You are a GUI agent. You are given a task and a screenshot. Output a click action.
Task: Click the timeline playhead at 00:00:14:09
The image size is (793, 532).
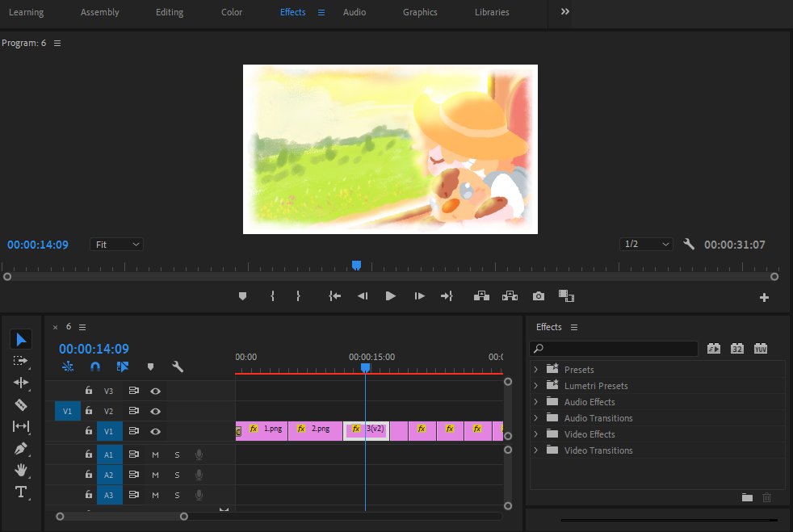(365, 367)
